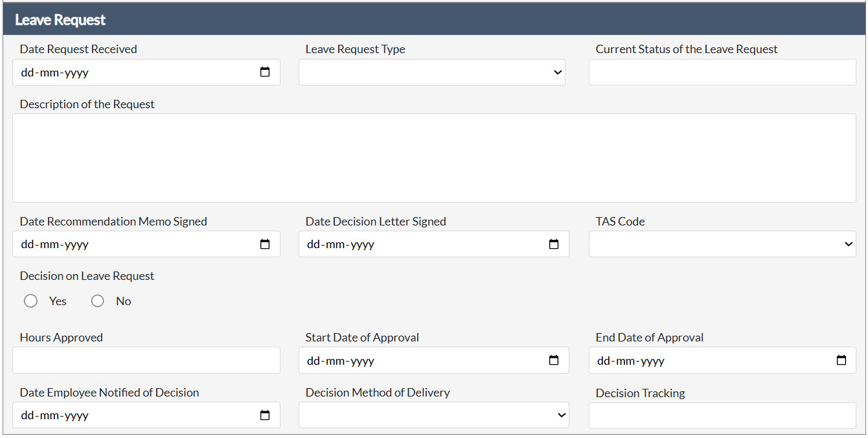Viewport: 868px width, 438px height.
Task: Click into the Description of the Request textarea
Action: 434,158
